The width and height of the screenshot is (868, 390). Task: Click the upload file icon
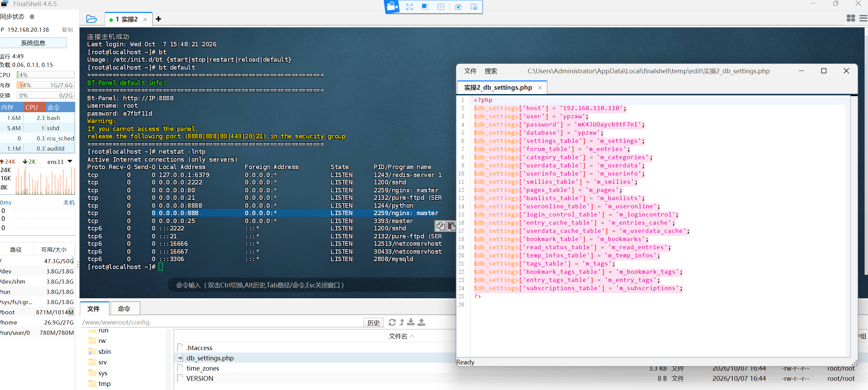[421, 322]
